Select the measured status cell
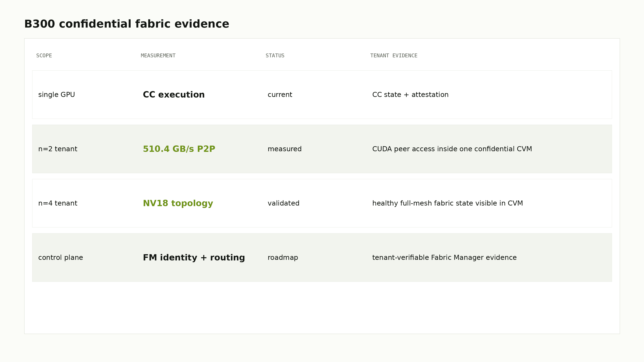644x362 pixels. tap(285, 149)
